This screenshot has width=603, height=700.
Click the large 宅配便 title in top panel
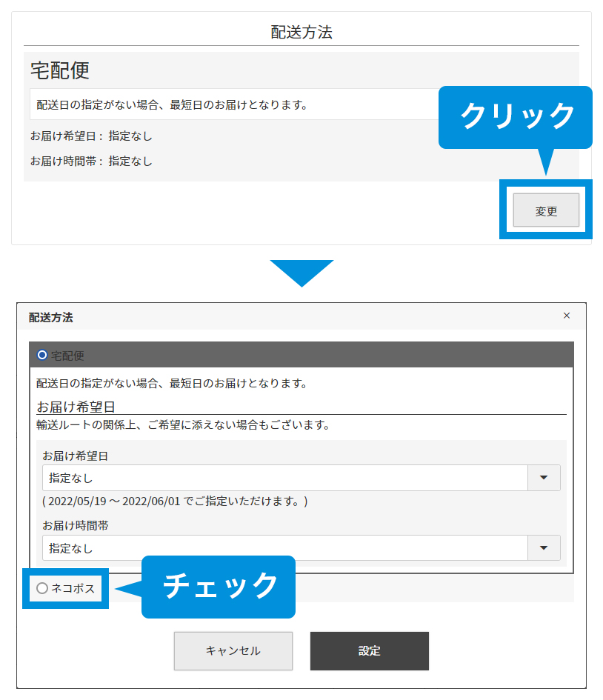tap(60, 70)
